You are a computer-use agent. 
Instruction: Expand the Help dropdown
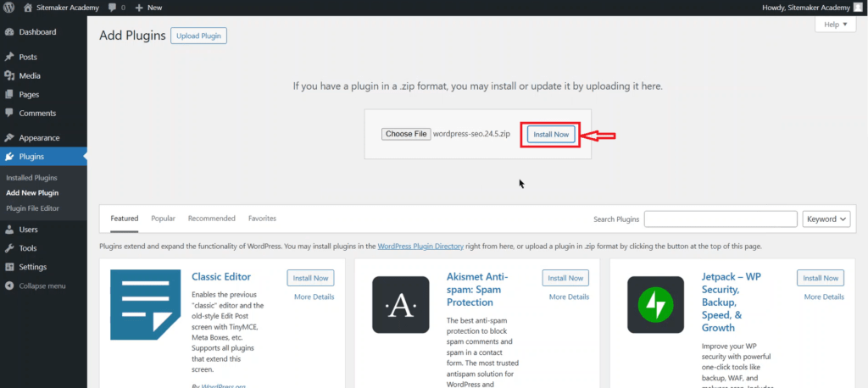[835, 25]
